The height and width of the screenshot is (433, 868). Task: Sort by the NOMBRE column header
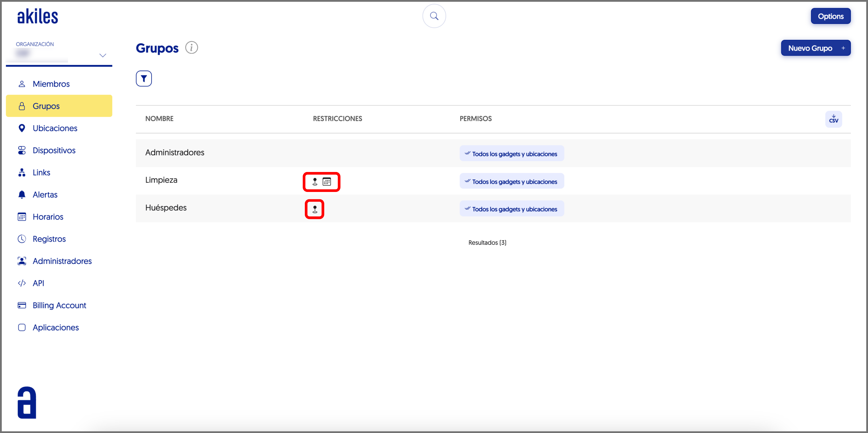click(x=159, y=118)
